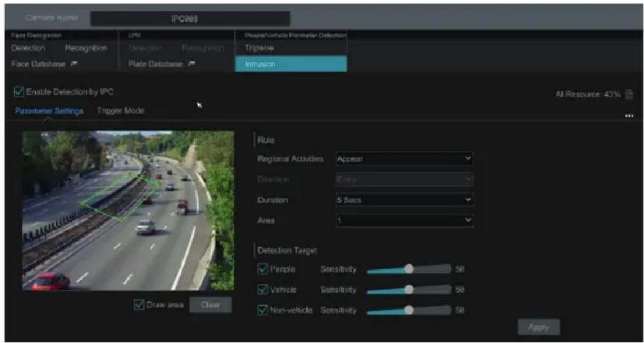Adjust the People sensitivity slider
The height and width of the screenshot is (343, 644).
tap(409, 269)
